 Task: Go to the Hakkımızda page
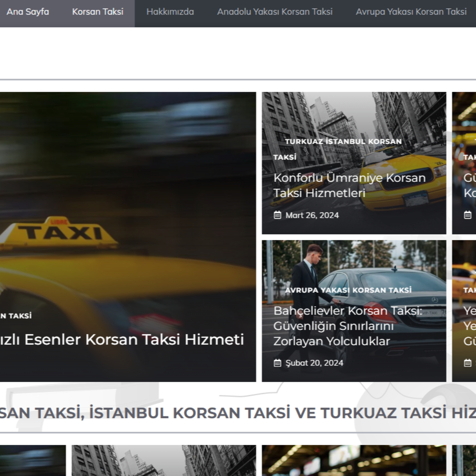170,12
